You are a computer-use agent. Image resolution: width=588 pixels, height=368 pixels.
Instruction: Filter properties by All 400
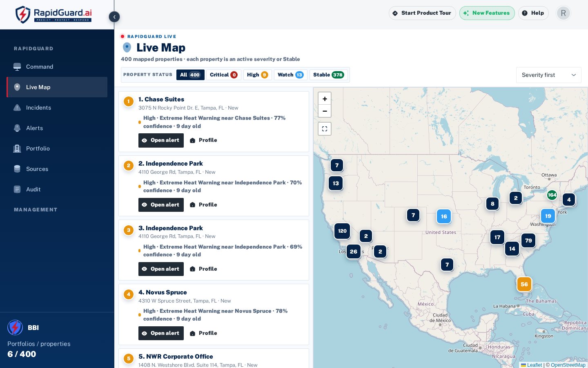coord(190,75)
